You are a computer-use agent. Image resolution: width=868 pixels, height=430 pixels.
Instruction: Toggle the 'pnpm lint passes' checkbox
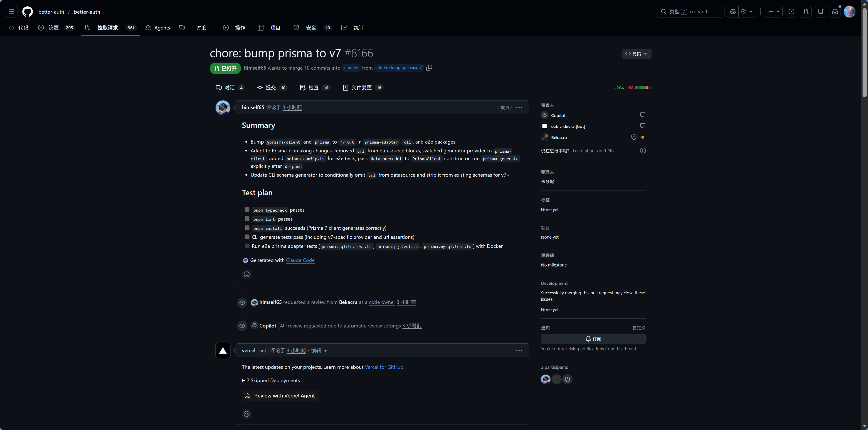coord(247,219)
